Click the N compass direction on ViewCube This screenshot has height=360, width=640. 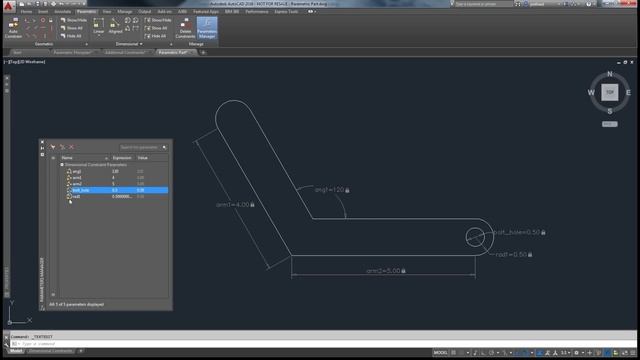tap(610, 74)
